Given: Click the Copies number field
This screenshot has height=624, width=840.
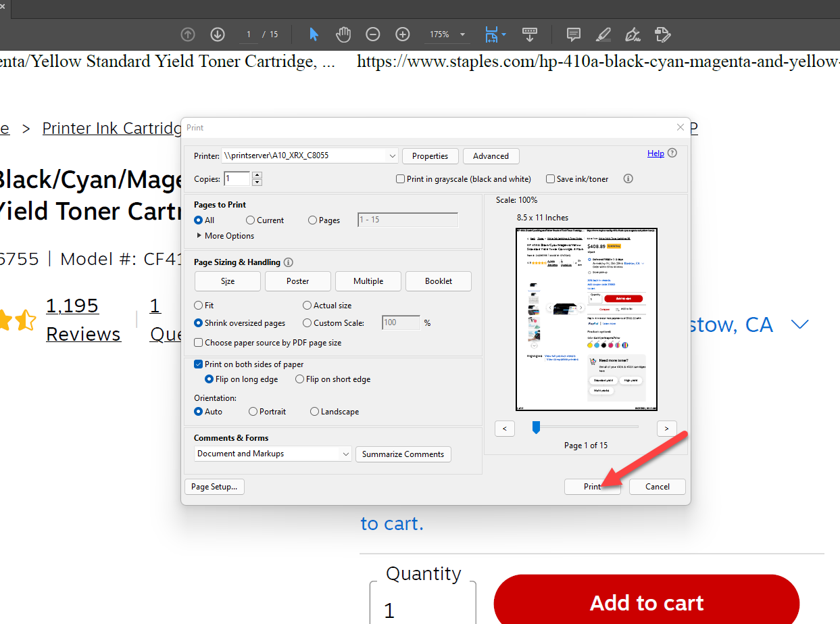Looking at the screenshot, I should pos(237,179).
